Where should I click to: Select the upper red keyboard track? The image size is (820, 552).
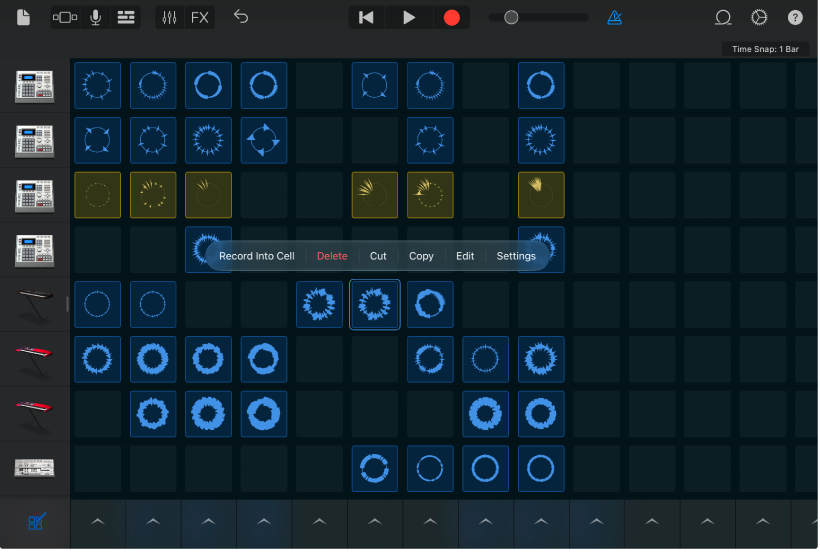[35, 360]
